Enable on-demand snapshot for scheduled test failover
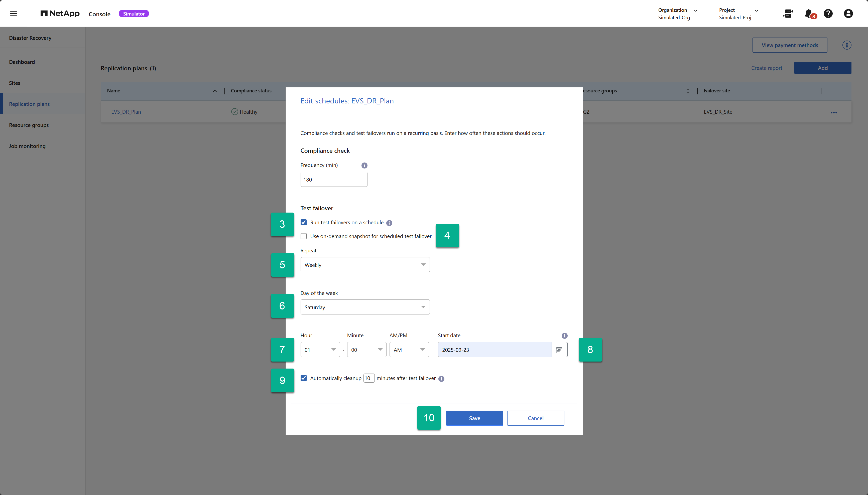Screen dimensions: 868x495 pos(304,236)
